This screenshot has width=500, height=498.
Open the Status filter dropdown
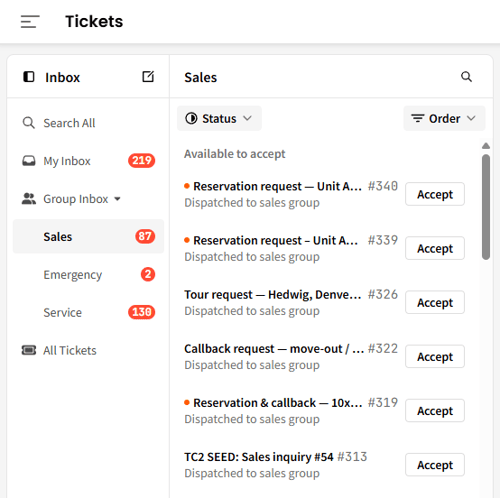point(219,118)
